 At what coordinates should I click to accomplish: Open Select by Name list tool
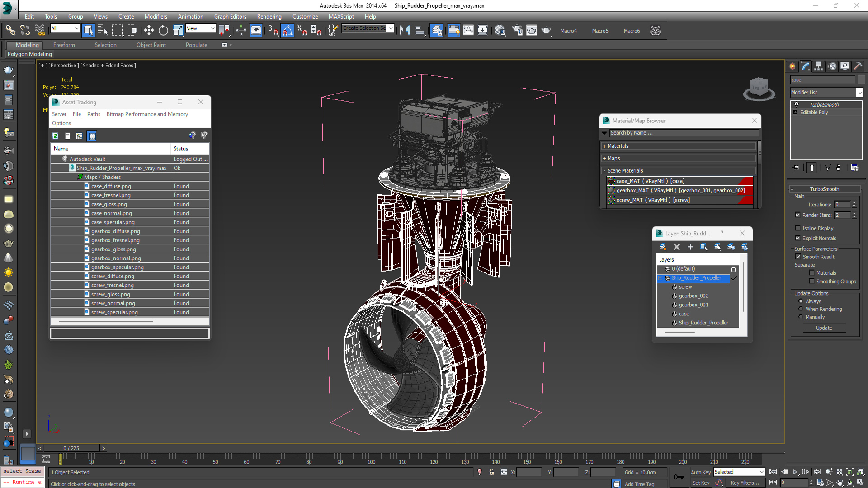click(x=103, y=30)
